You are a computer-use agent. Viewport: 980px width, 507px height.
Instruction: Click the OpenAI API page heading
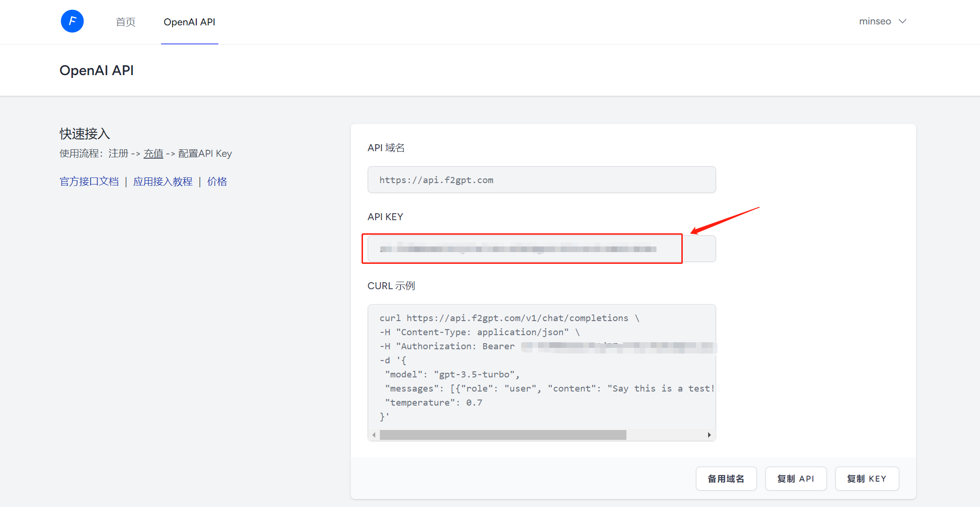pos(97,70)
